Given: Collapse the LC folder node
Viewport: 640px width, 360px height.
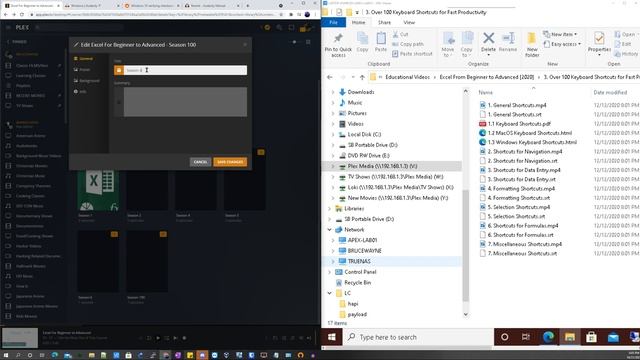Looking at the screenshot, I should click(x=329, y=293).
